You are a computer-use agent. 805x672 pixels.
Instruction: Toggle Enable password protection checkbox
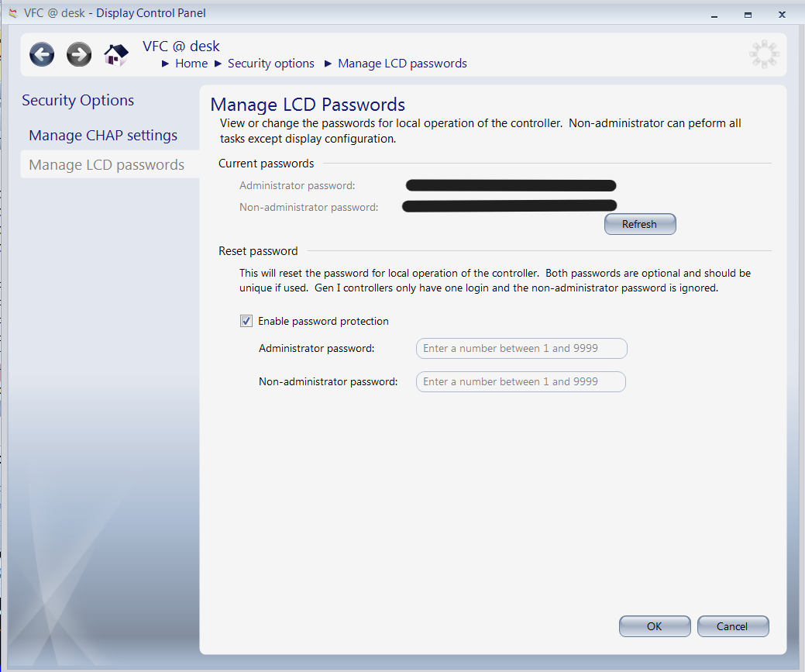pos(246,321)
